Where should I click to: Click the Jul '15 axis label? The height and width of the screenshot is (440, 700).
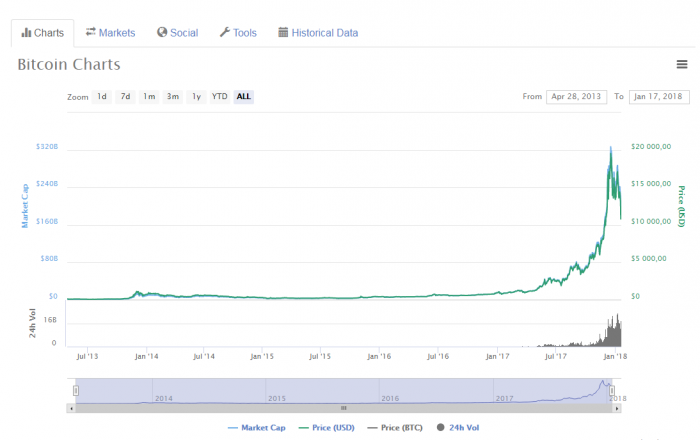coord(320,356)
